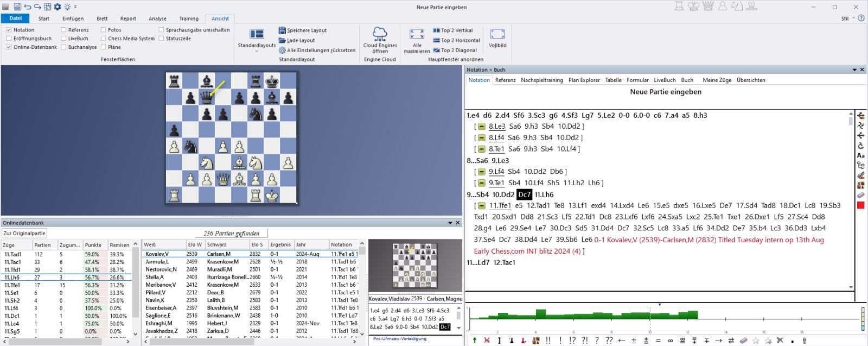Expand the Standardlayouts dropdown

click(x=257, y=51)
